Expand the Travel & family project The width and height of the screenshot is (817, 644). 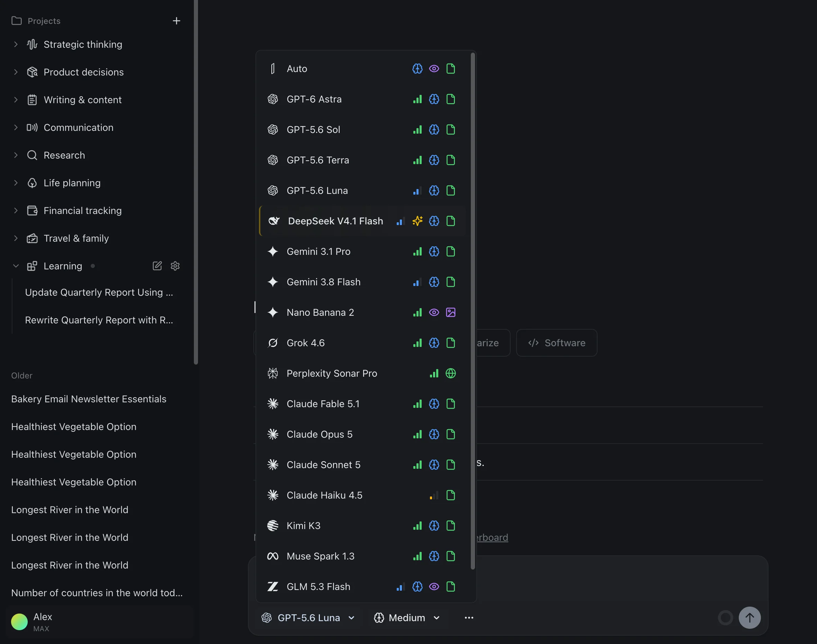(x=16, y=238)
